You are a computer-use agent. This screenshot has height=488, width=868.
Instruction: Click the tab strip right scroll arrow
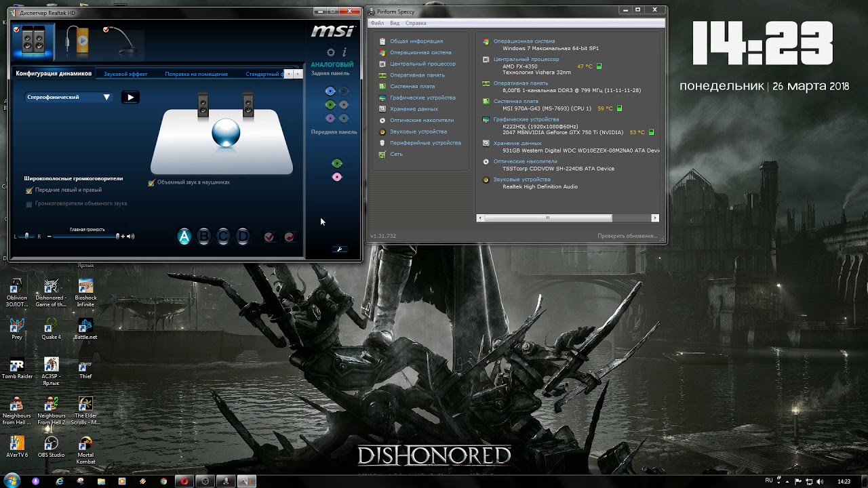pyautogui.click(x=298, y=74)
